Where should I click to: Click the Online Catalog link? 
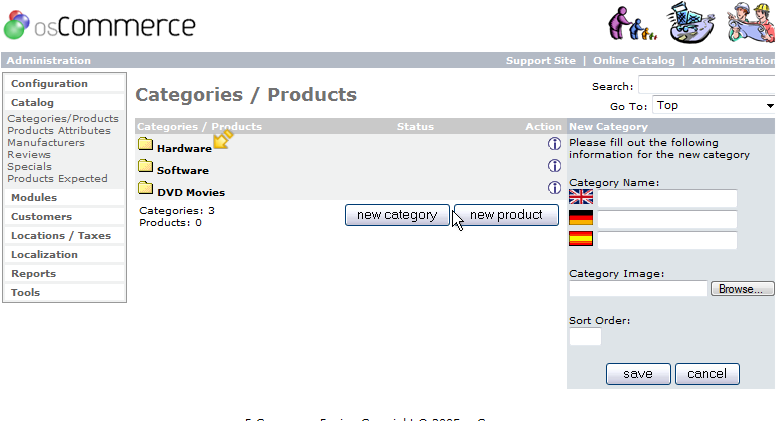click(x=633, y=60)
